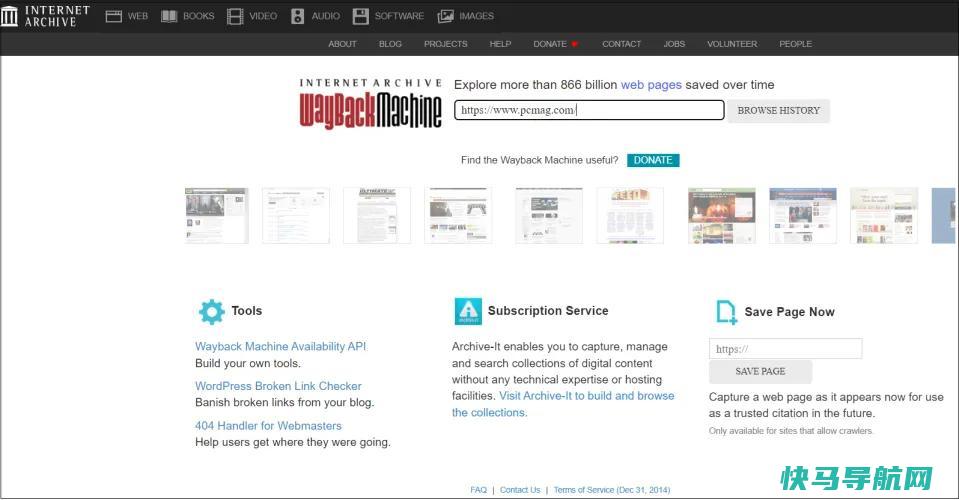Open the VOLUNTEER menu item
This screenshot has height=500, width=959.
pyautogui.click(x=732, y=44)
